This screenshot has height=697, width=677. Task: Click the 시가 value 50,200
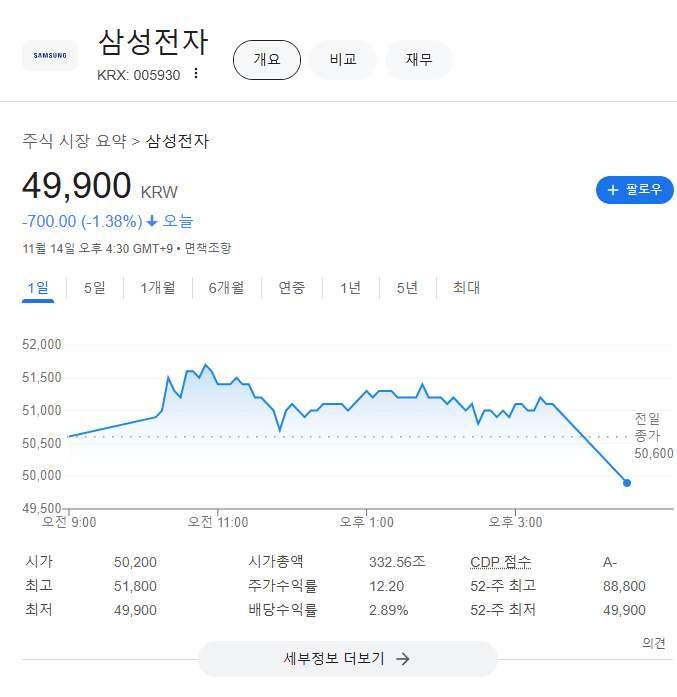pyautogui.click(x=135, y=562)
